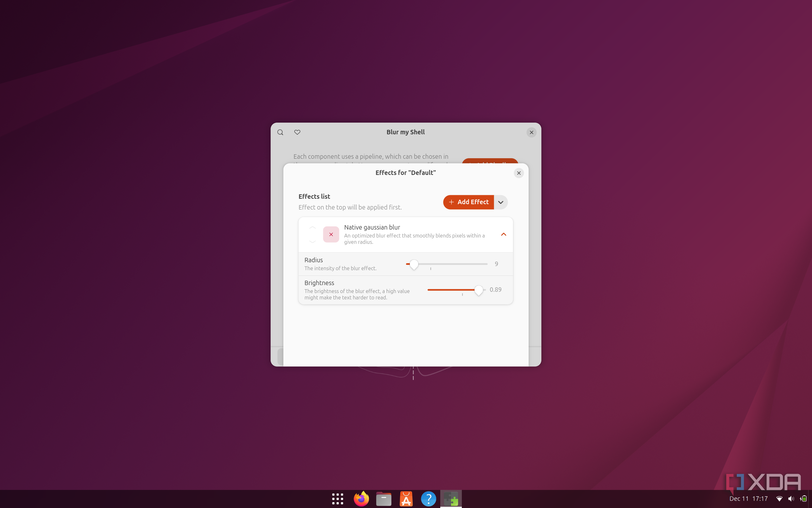Click the Effects list heading
Image resolution: width=812 pixels, height=508 pixels.
(314, 197)
